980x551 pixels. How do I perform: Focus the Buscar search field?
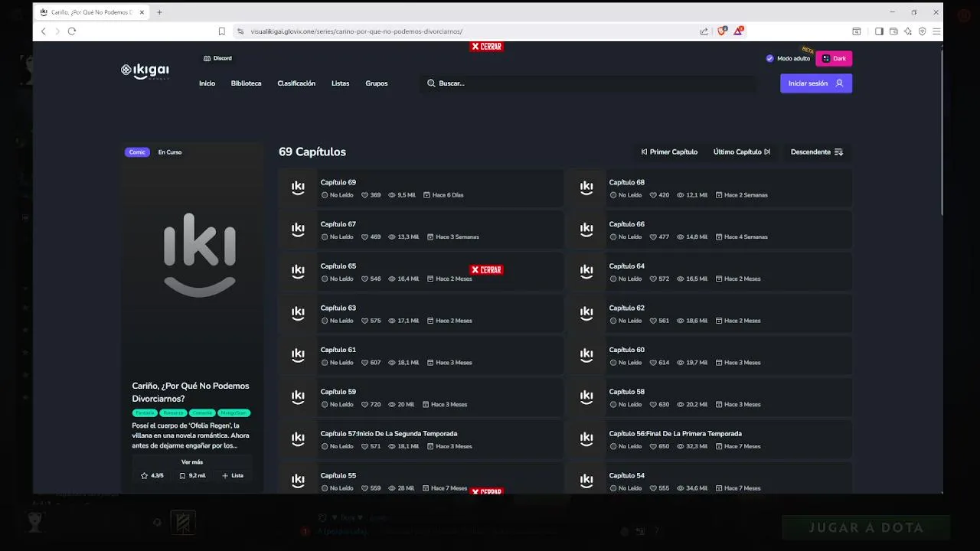[x=588, y=83]
